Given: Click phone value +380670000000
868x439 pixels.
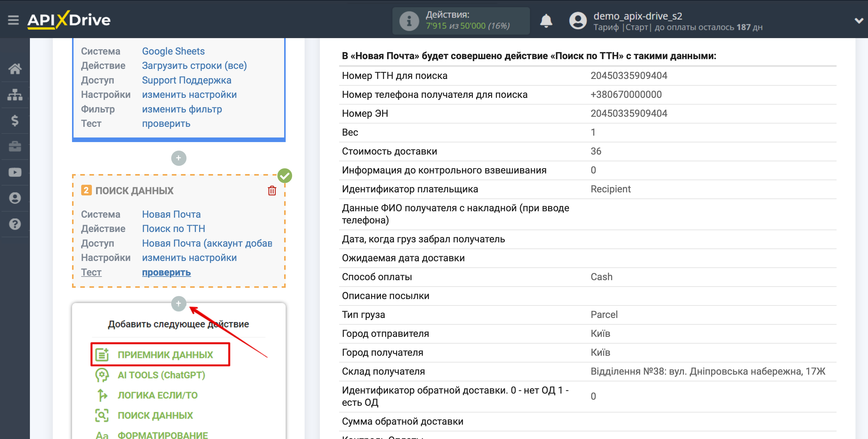Looking at the screenshot, I should pyautogui.click(x=626, y=94).
